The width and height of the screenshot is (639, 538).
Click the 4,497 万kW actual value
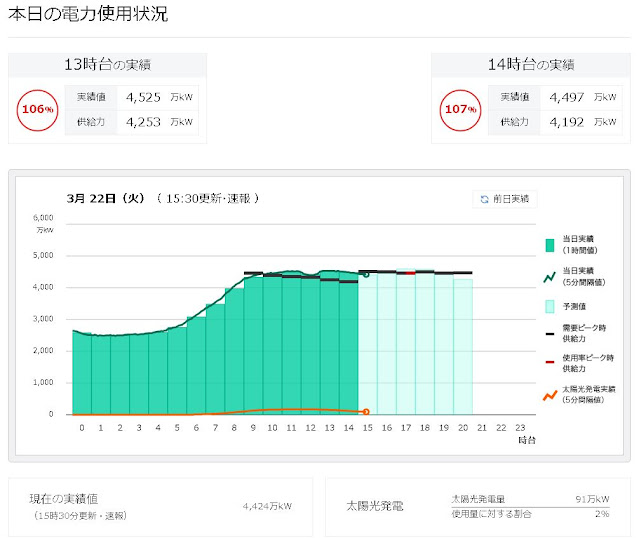point(582,97)
